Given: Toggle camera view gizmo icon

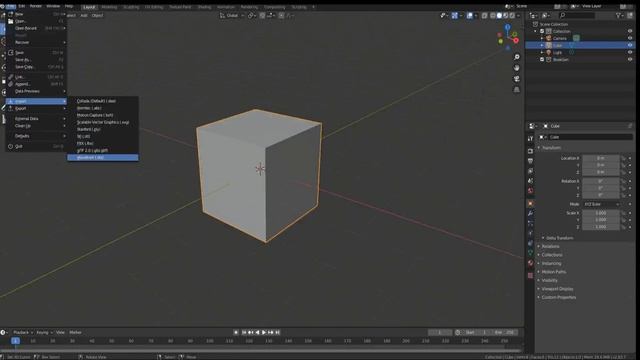Looking at the screenshot, I should pyautogui.click(x=517, y=78).
